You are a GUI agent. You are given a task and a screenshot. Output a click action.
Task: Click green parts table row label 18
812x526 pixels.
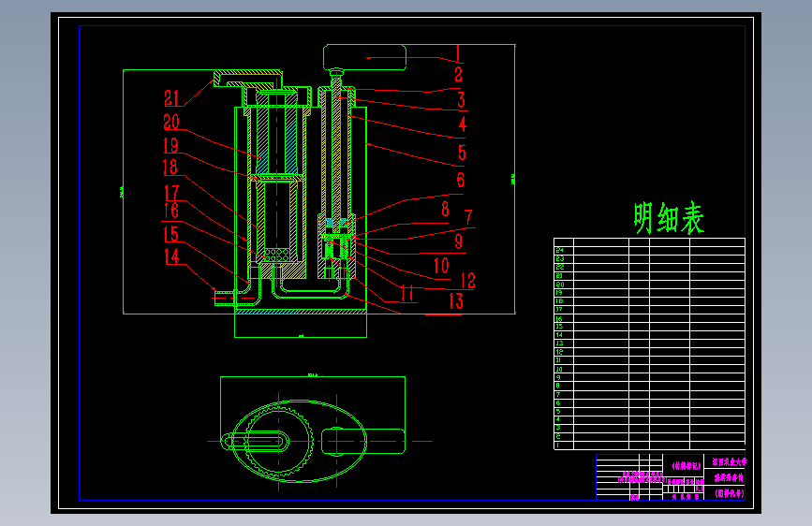(559, 300)
